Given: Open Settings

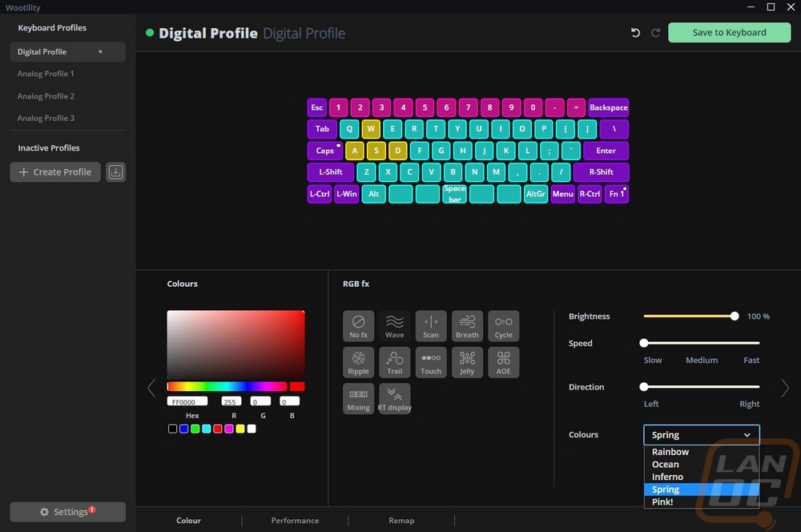Looking at the screenshot, I should coord(67,511).
